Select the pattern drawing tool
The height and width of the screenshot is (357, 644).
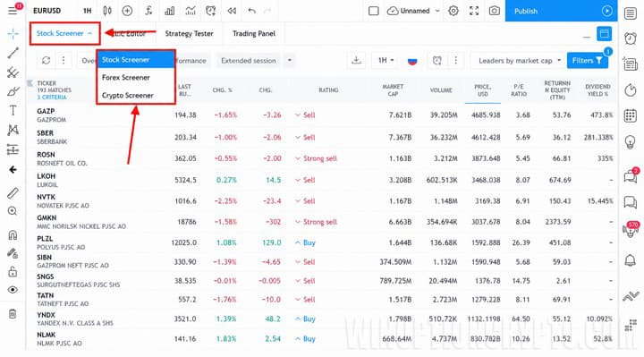13,130
